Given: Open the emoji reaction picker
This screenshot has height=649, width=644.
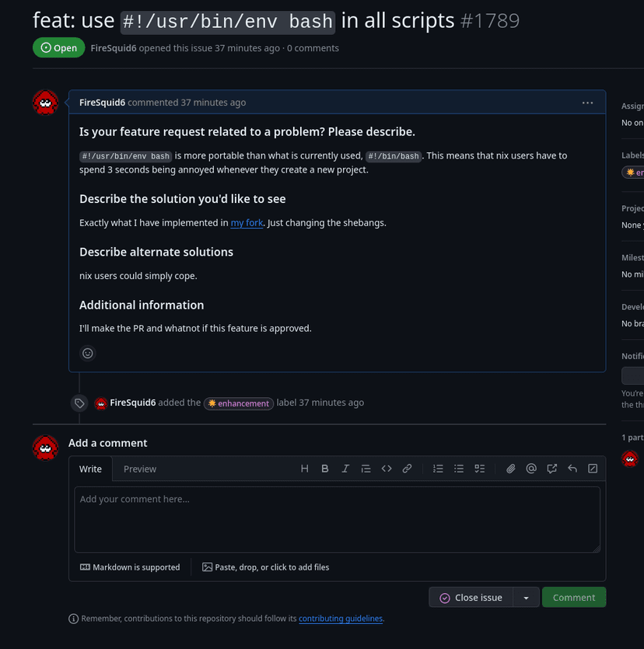Looking at the screenshot, I should point(87,353).
